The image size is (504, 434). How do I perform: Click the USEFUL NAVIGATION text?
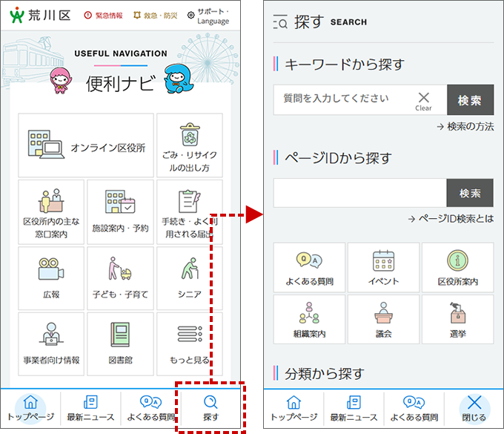point(121,53)
